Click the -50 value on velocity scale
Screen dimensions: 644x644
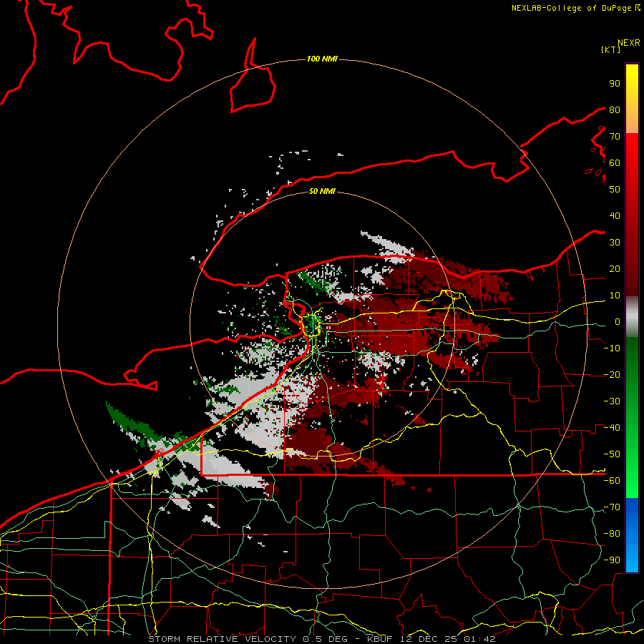(612, 454)
